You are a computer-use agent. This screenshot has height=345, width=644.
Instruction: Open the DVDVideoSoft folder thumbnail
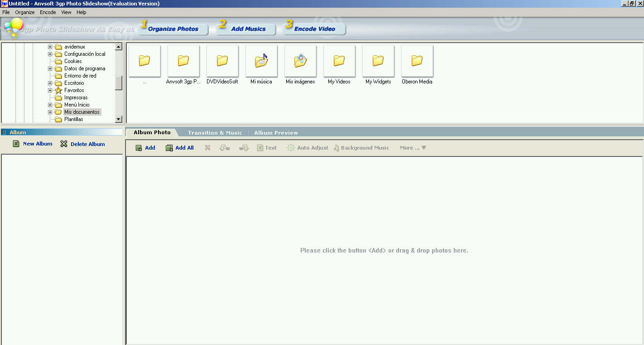click(222, 61)
